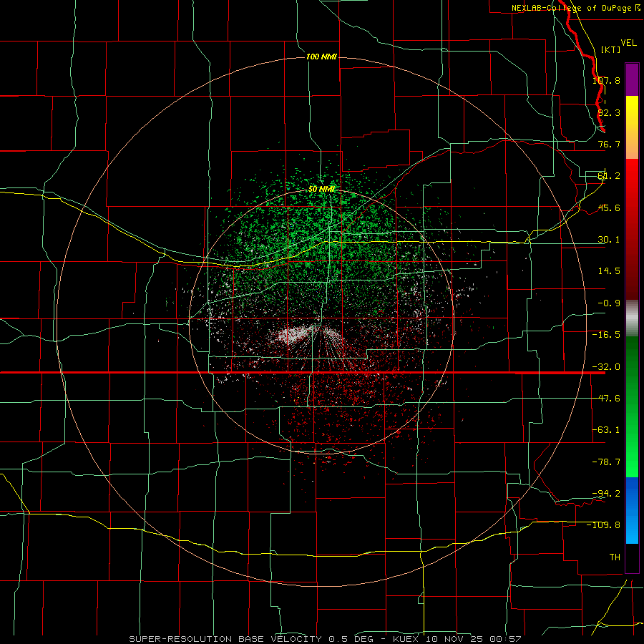
Task: Select the -63.1 velocity scale value
Action: click(x=606, y=430)
